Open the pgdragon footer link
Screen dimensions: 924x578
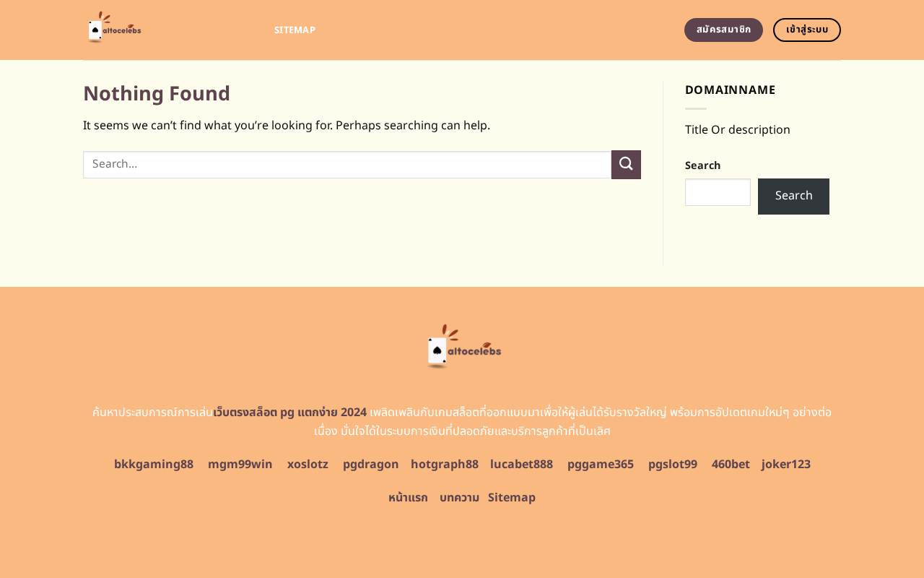pyautogui.click(x=370, y=464)
